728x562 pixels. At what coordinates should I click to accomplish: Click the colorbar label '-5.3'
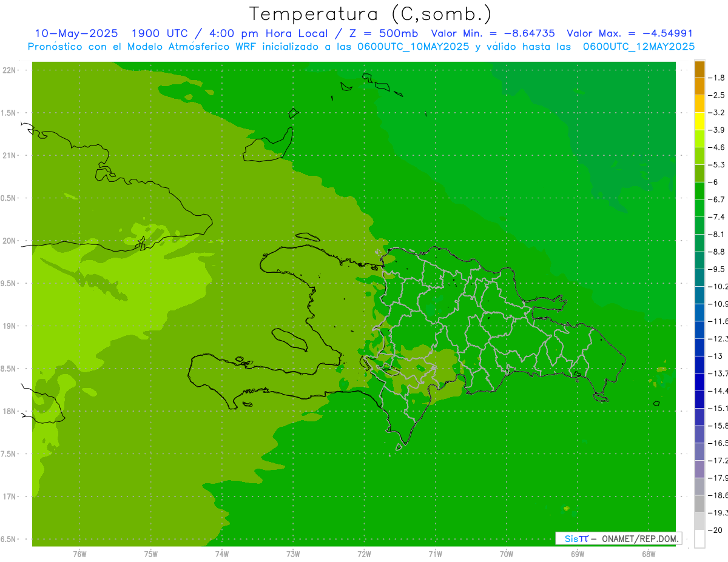click(x=718, y=164)
